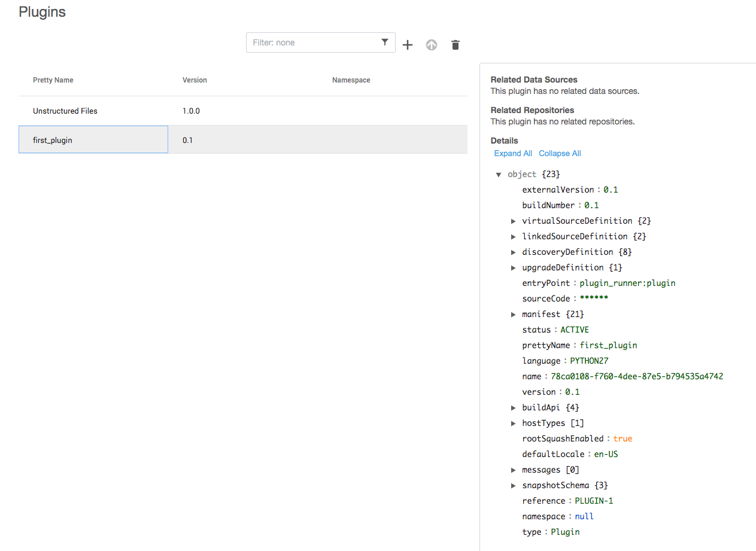
Task: Collapse the root object node
Action: click(499, 175)
